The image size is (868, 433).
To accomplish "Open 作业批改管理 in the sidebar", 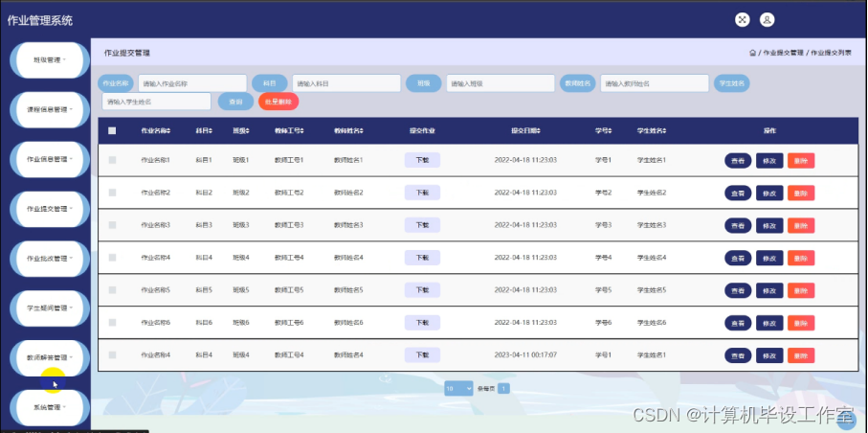I will coord(50,259).
